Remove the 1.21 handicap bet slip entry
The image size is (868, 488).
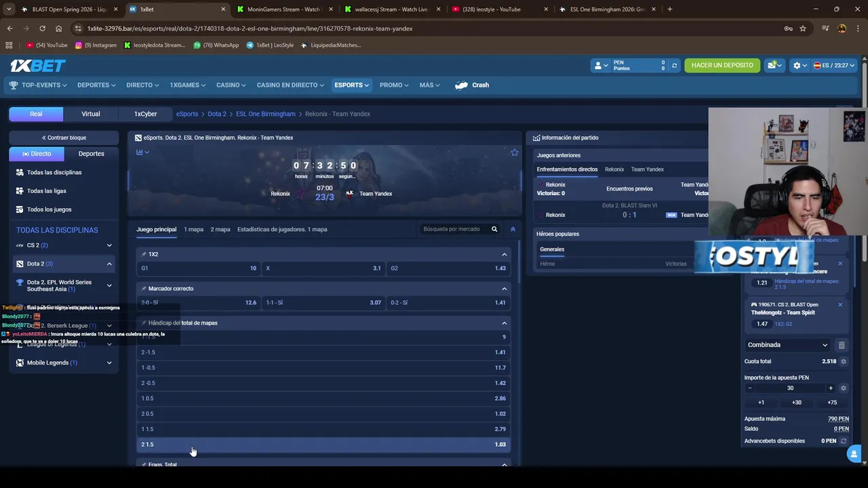[840, 264]
